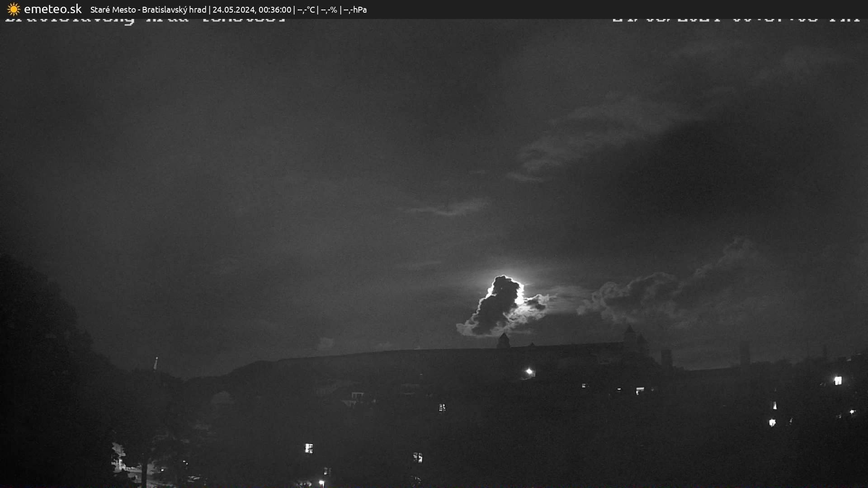Viewport: 868px width, 488px height.
Task: Click the 00:36:00 time in header
Action: pyautogui.click(x=275, y=9)
